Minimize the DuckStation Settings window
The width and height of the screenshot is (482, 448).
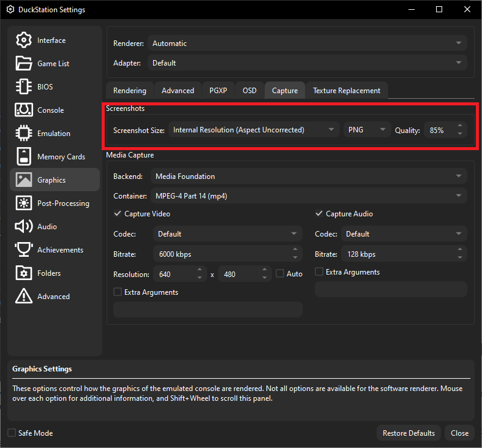[x=412, y=10]
